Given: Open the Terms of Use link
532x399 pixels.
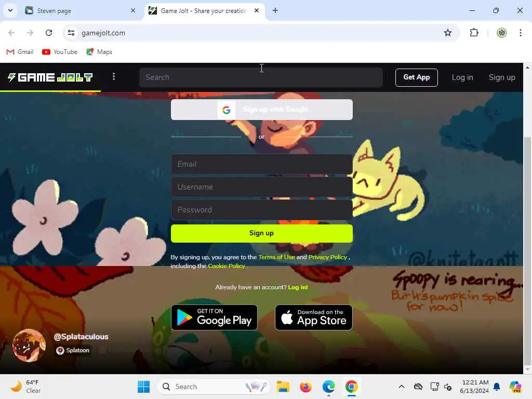Looking at the screenshot, I should (276, 257).
